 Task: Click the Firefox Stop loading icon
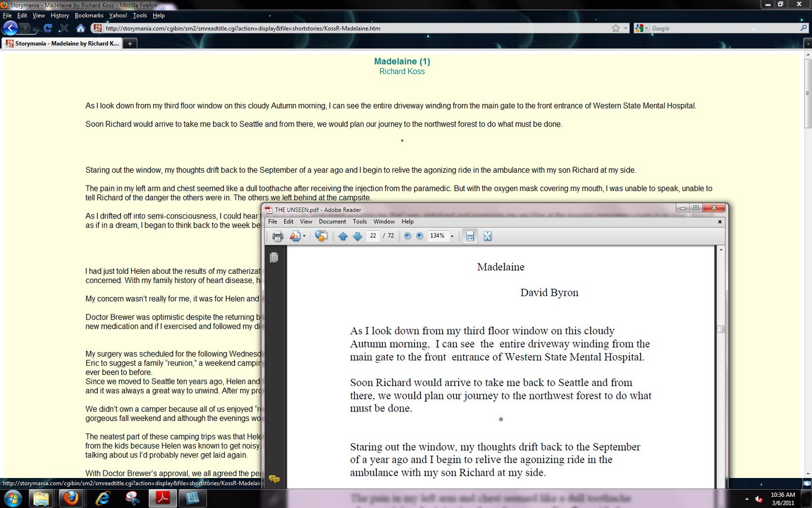point(64,28)
